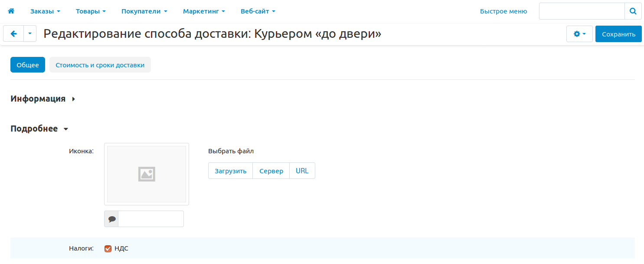Click the search magnifier icon button
This screenshot has height=264, width=644.
pos(633,11)
